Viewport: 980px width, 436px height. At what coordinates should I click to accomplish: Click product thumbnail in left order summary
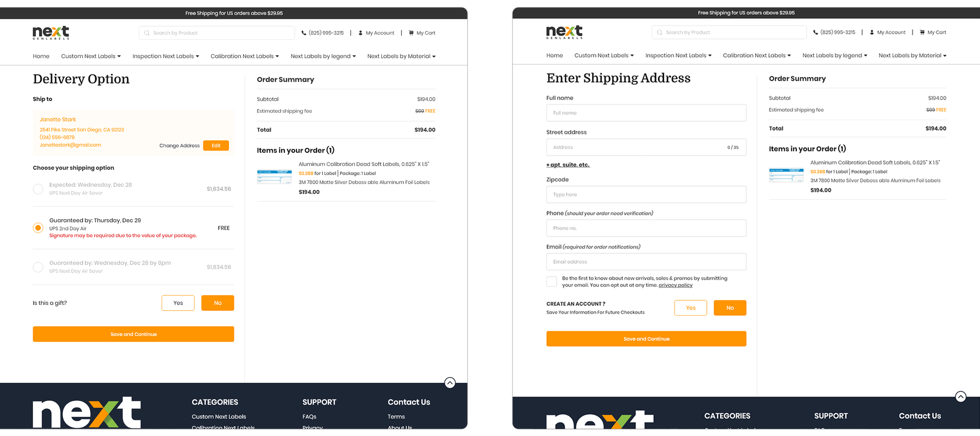274,177
